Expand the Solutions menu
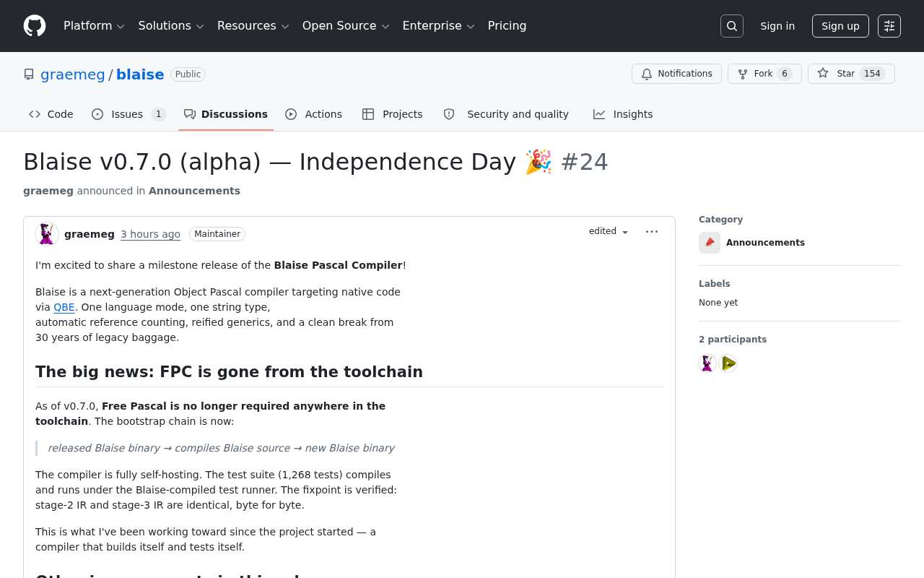This screenshot has height=578, width=924. 172,26
